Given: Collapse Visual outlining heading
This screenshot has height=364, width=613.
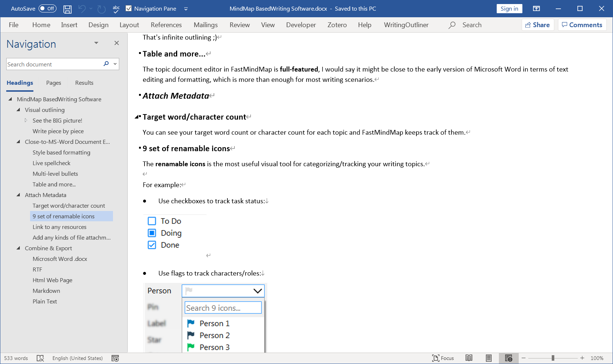Looking at the screenshot, I should point(18,110).
